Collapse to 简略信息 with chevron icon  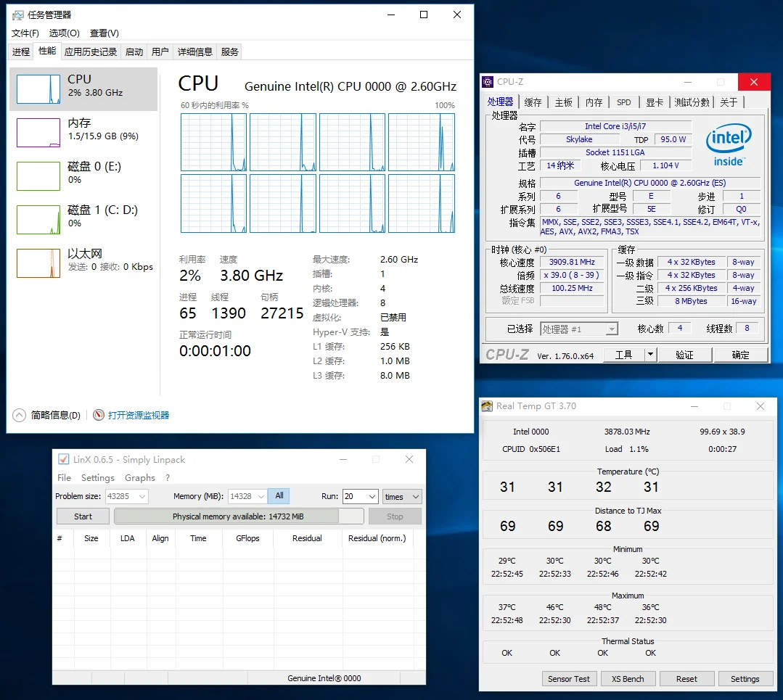coord(19,416)
